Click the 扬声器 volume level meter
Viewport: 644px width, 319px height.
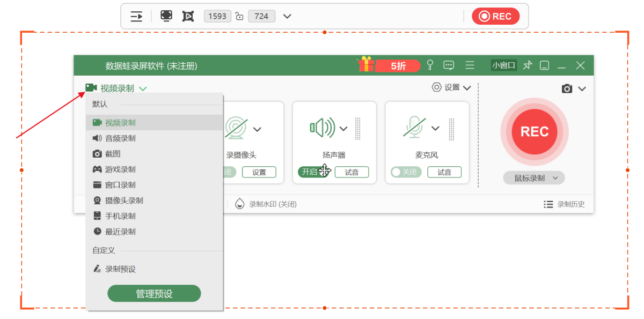point(357,129)
